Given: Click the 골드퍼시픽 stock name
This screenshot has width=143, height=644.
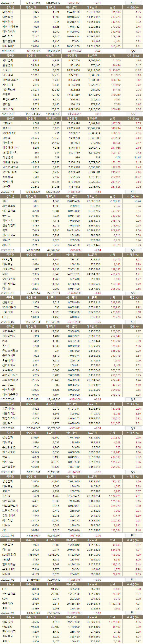Looking at the screenshot, I should [x=9, y=356].
